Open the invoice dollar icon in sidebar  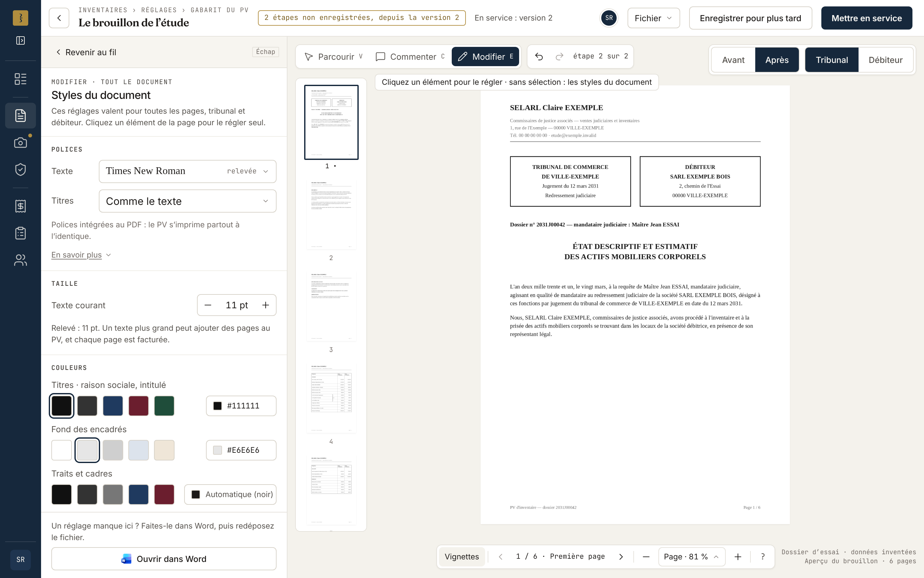(x=21, y=206)
